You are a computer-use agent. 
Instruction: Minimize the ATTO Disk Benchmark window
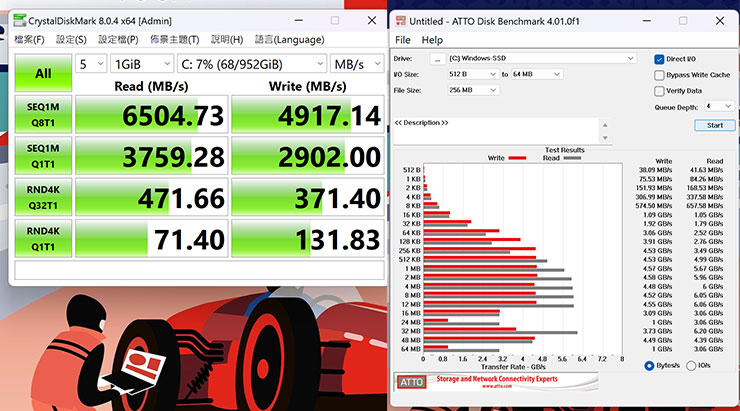[x=647, y=21]
